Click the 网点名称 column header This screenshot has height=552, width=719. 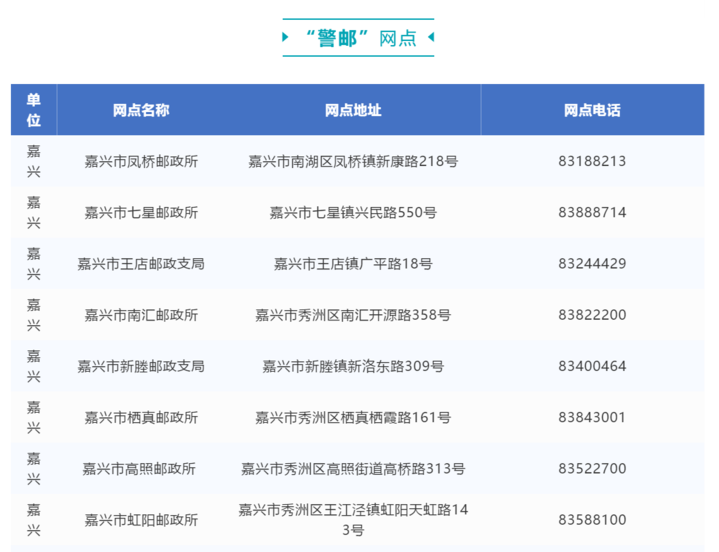click(141, 110)
